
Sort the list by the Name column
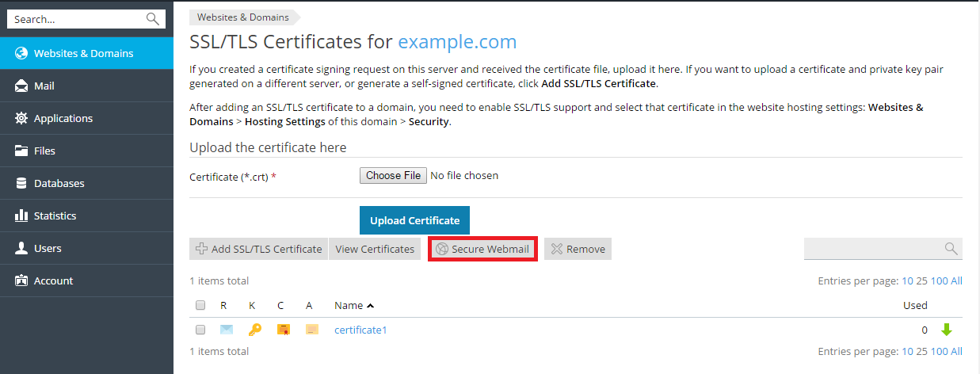[x=349, y=305]
